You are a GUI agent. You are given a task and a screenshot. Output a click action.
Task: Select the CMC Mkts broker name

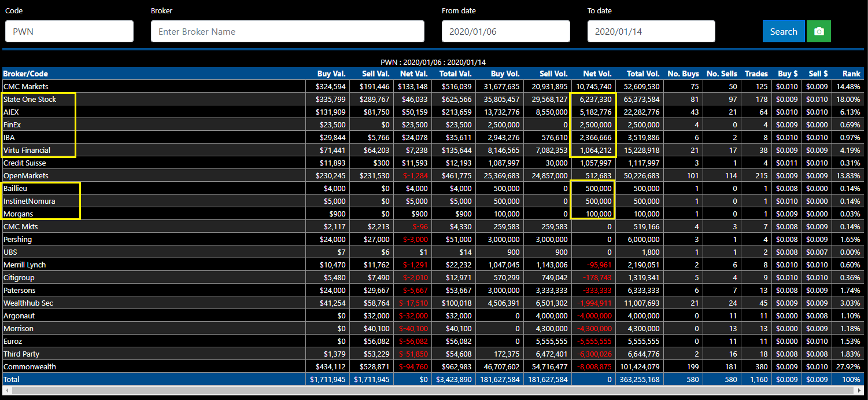[20, 226]
